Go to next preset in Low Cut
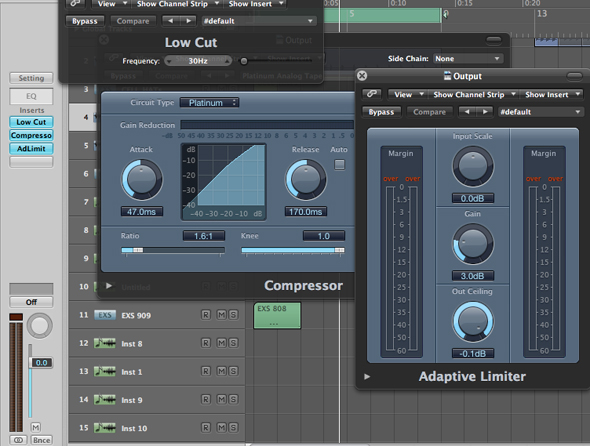This screenshot has height=446, width=590. tap(188, 21)
